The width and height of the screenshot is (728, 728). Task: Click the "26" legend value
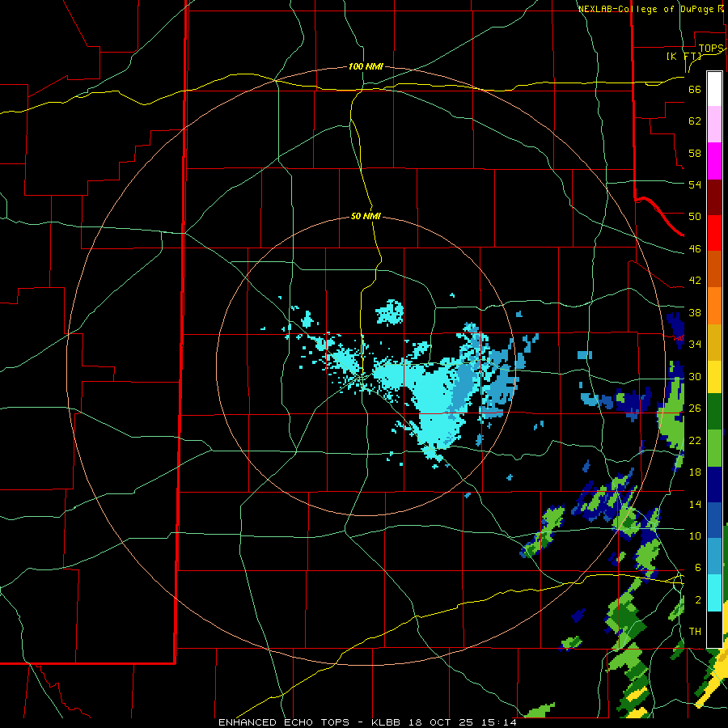695,408
